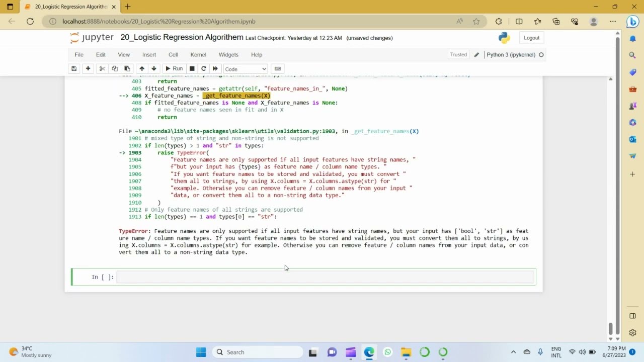This screenshot has width=644, height=362.
Task: Open a new browser tab
Action: click(128, 7)
